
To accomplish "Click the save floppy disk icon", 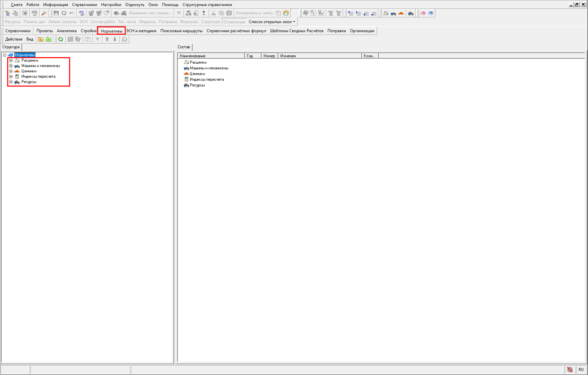I will [x=56, y=13].
